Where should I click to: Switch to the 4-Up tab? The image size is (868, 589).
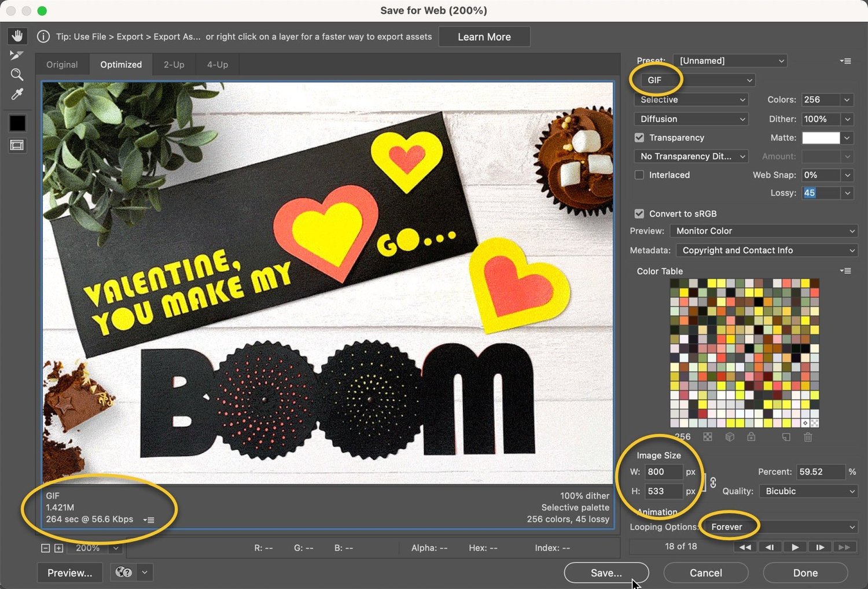[217, 64]
